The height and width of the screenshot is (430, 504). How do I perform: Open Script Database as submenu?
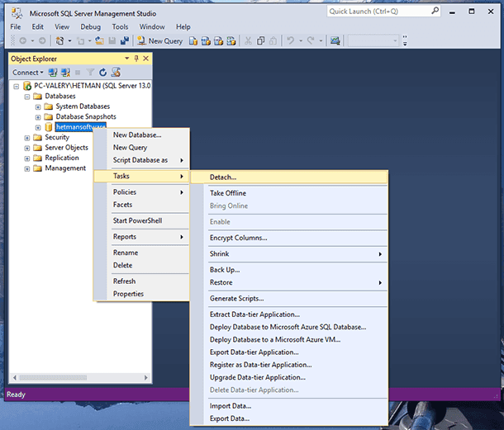click(x=141, y=160)
